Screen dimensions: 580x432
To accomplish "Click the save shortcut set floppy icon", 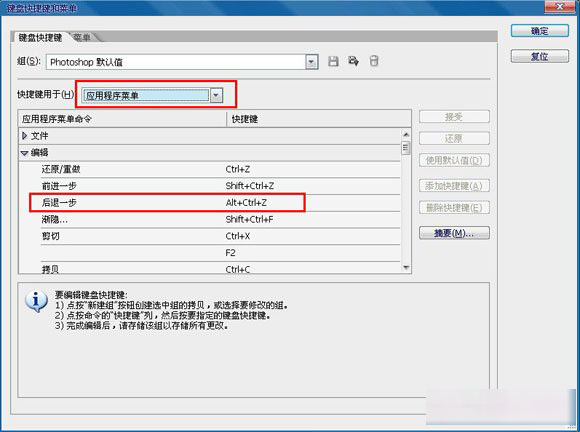I will 333,61.
